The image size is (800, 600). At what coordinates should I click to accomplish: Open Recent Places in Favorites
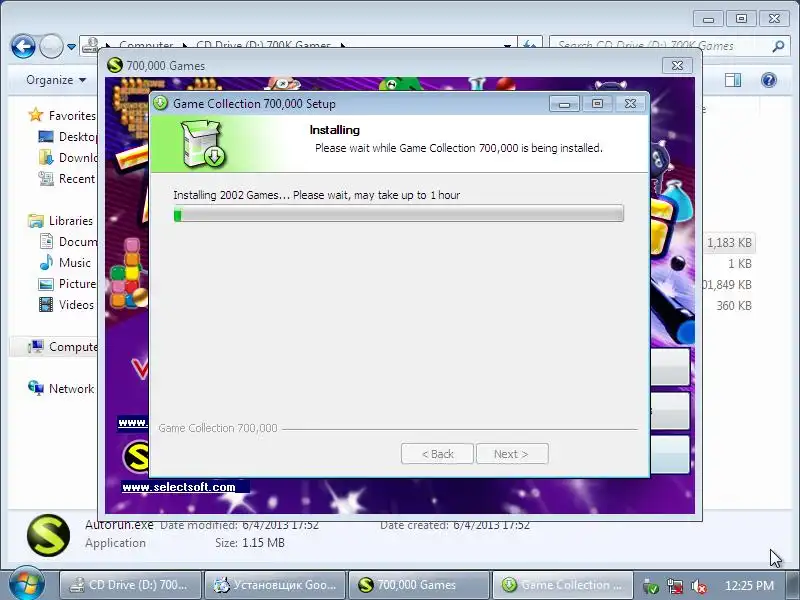point(67,179)
